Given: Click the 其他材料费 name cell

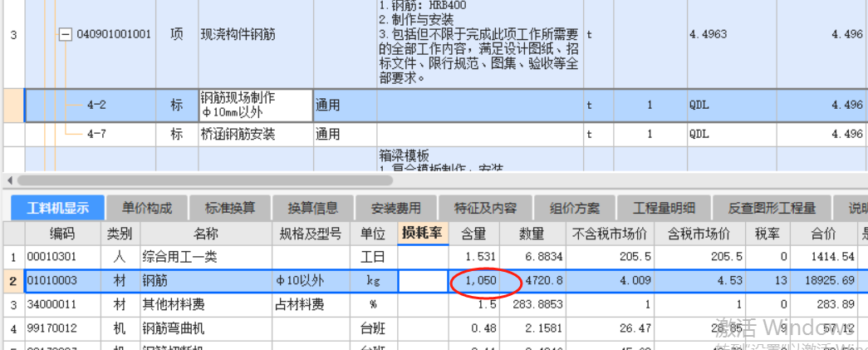Looking at the screenshot, I should coord(206,304).
